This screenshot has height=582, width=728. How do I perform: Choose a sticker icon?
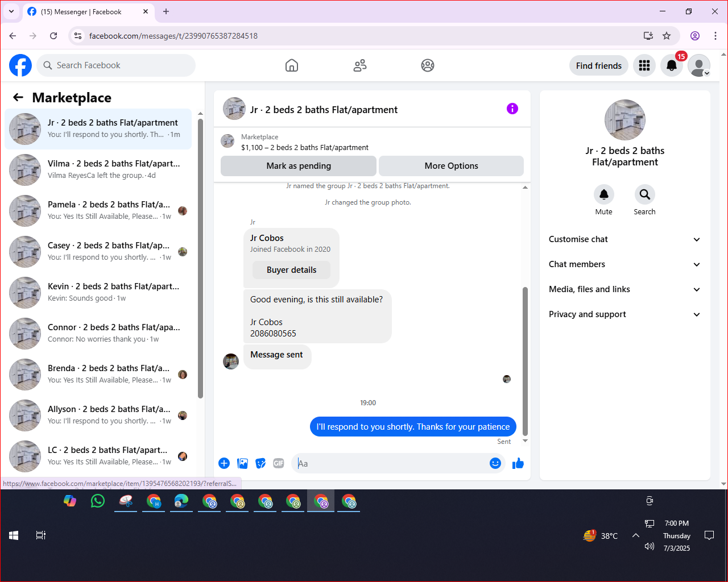tap(260, 463)
